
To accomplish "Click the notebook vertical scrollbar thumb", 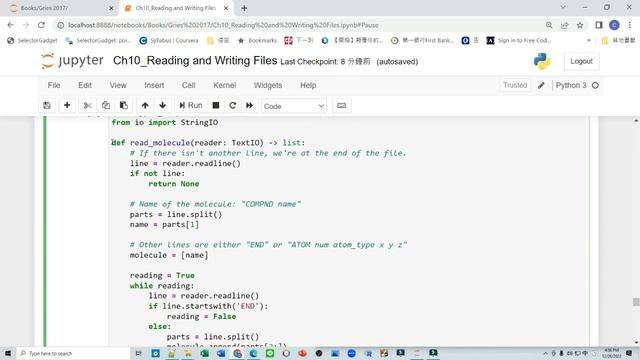I will click(x=636, y=302).
